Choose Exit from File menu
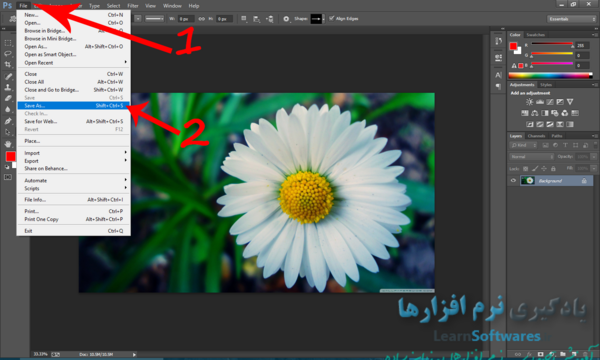This screenshot has height=360, width=600. click(x=73, y=231)
